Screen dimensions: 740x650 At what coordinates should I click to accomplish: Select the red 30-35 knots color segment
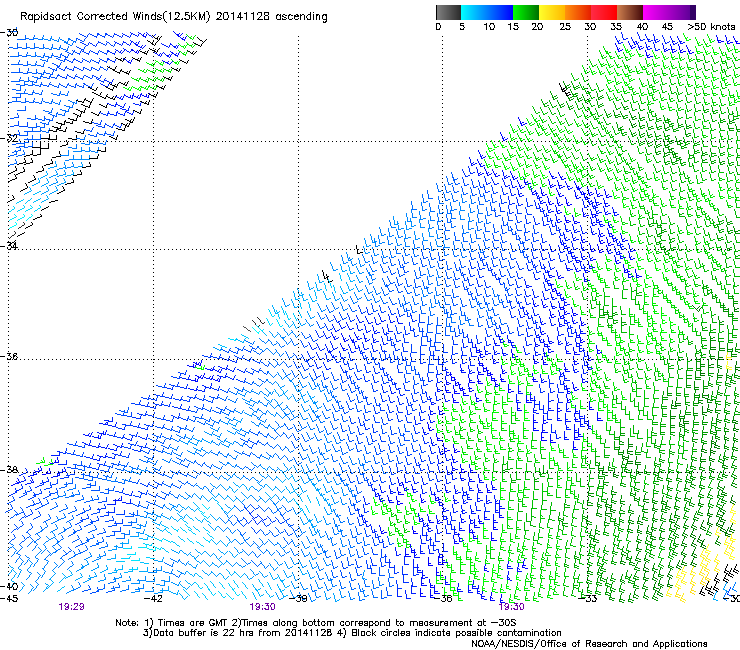point(604,12)
